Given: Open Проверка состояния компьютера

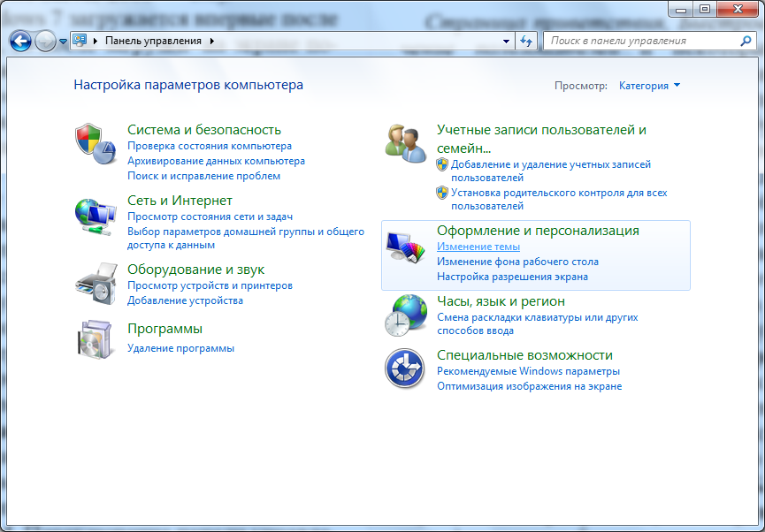Looking at the screenshot, I should pos(210,146).
